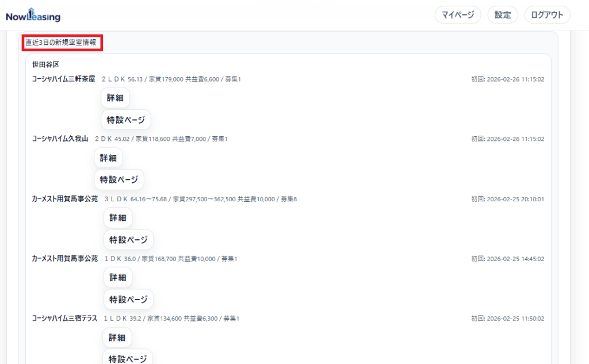The width and height of the screenshot is (589, 364).
Task: Open 特設ページ for コーシャハイム久我山
Action: click(119, 180)
